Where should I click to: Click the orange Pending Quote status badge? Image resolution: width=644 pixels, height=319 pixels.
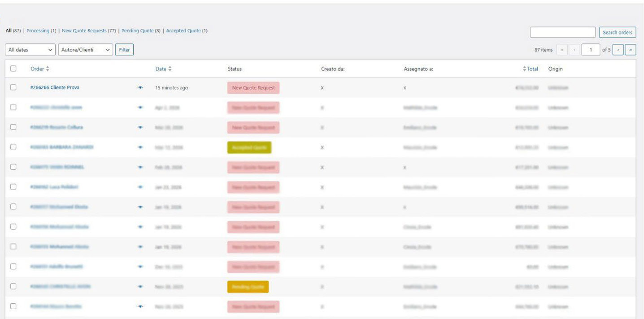[248, 287]
